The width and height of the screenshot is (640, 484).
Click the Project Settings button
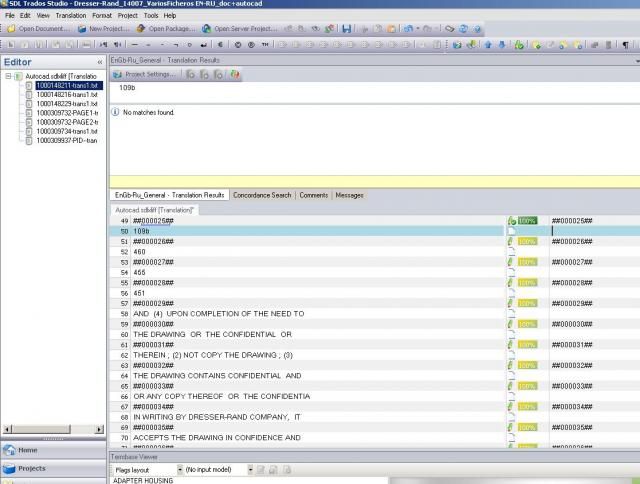145,74
